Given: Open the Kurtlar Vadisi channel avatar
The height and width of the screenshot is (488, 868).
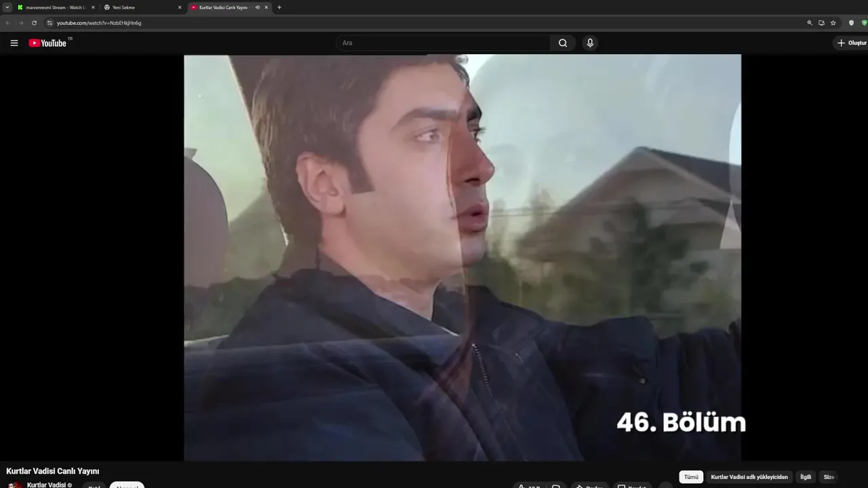Looking at the screenshot, I should [x=14, y=485].
